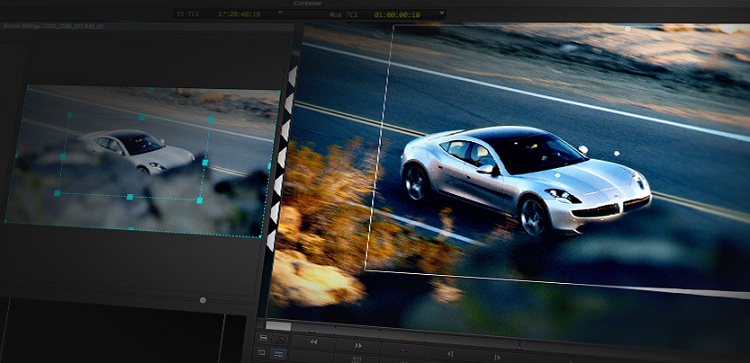Select the Source Settings panel title
This screenshot has width=750, height=363.
(x=53, y=26)
